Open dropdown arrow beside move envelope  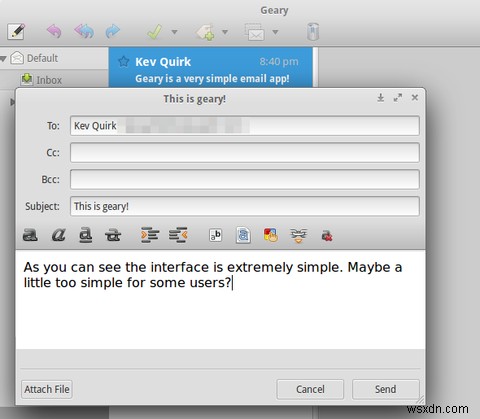[x=275, y=32]
